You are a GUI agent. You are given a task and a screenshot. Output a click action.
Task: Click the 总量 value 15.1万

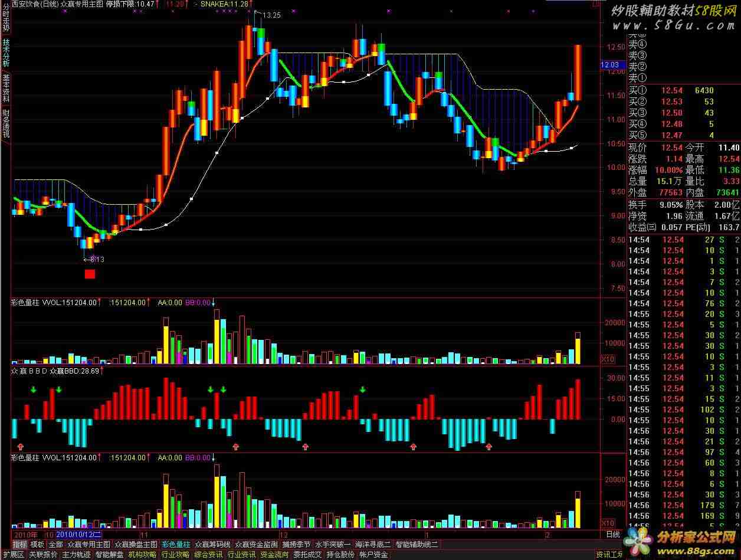pyautogui.click(x=668, y=181)
